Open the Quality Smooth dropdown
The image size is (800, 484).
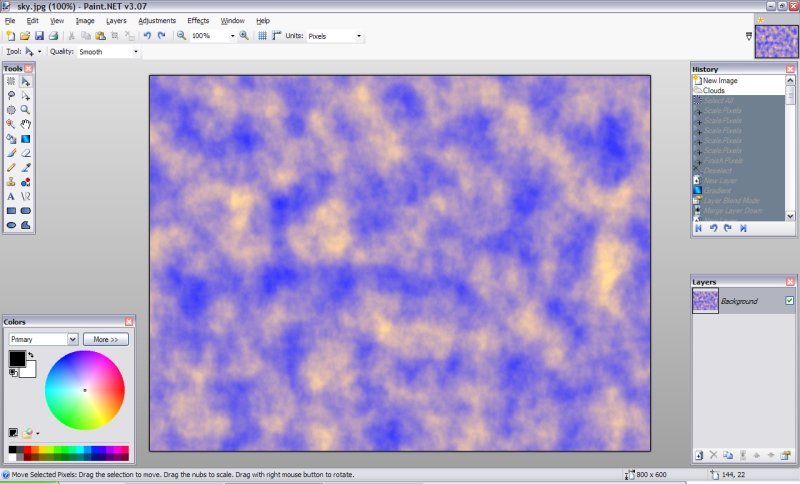point(108,51)
